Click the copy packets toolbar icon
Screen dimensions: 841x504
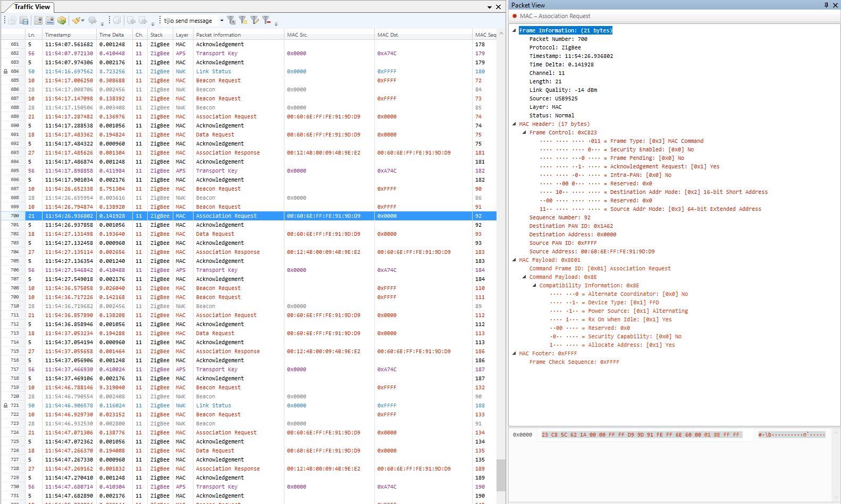pyautogui.click(x=117, y=20)
